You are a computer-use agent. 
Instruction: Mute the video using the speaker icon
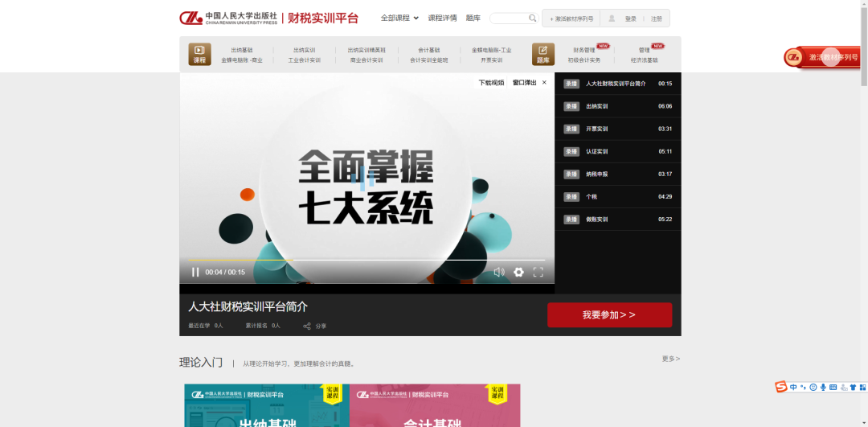click(499, 272)
